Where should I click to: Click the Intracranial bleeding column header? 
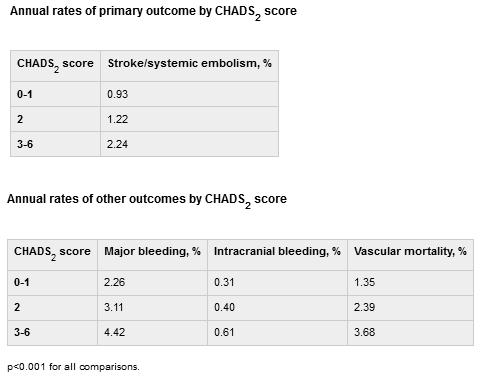[277, 254]
